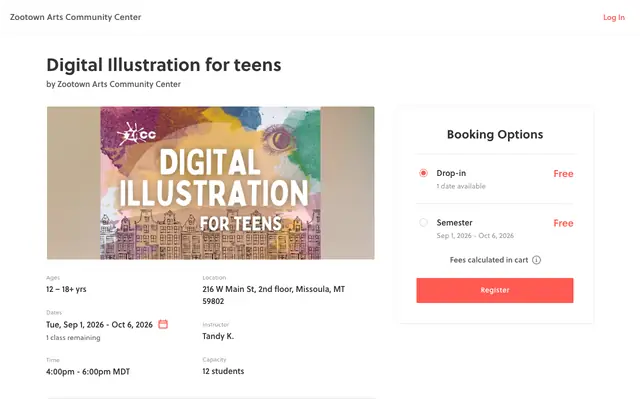Click the 1 class remaining text
This screenshot has height=400, width=640.
[x=73, y=338]
